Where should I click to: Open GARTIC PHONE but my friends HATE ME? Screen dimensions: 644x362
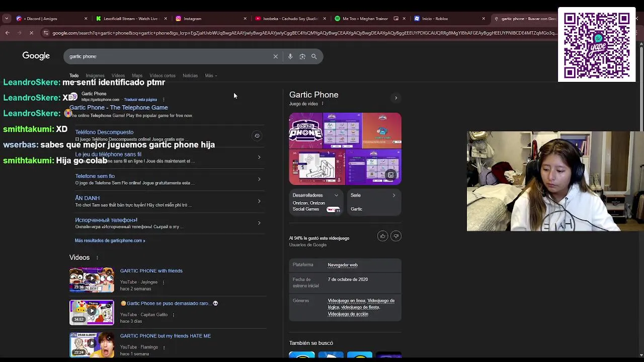[166, 336]
